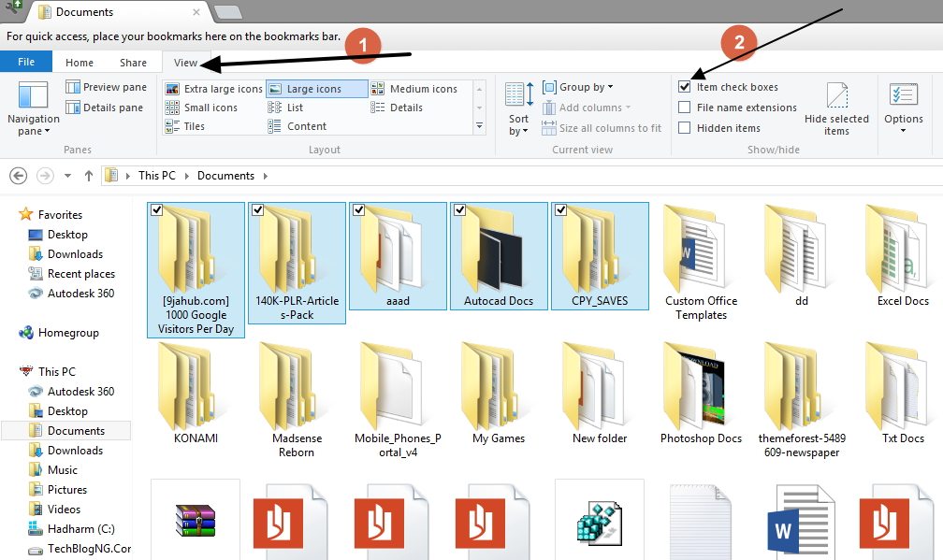The height and width of the screenshot is (560, 943).
Task: Select Large icons layout
Action: coord(316,89)
